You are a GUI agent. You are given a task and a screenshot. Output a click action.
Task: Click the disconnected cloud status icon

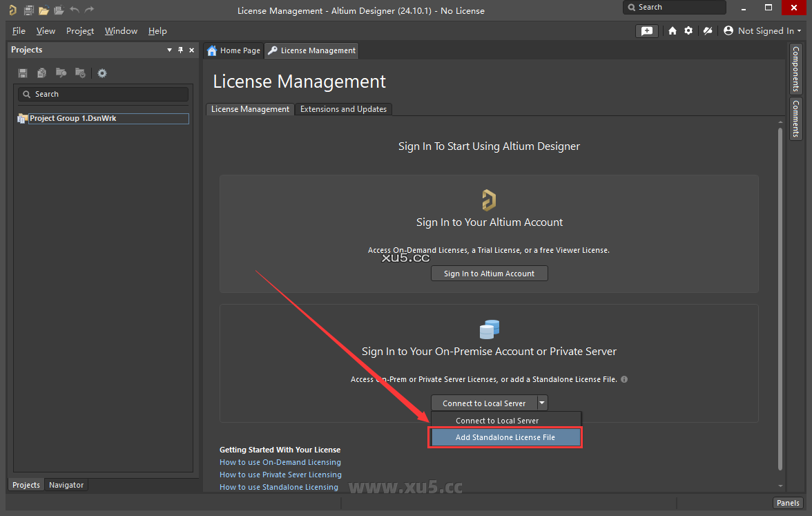pos(707,31)
